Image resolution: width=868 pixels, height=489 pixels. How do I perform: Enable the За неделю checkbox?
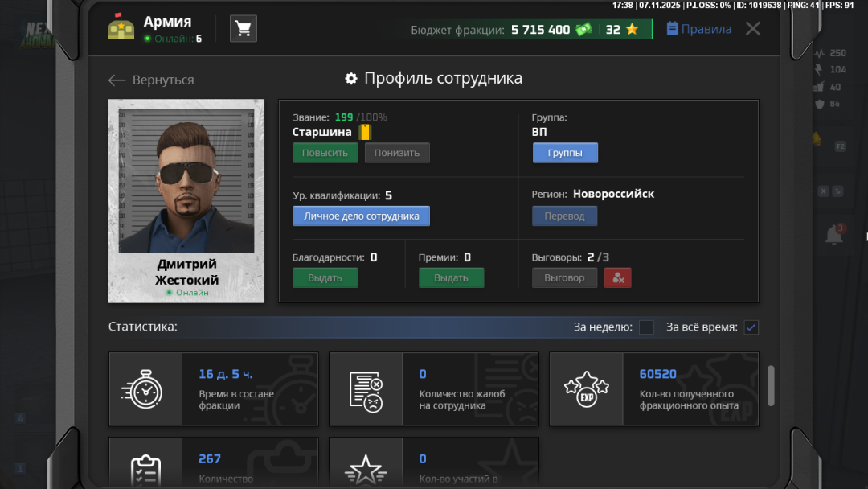pyautogui.click(x=646, y=327)
